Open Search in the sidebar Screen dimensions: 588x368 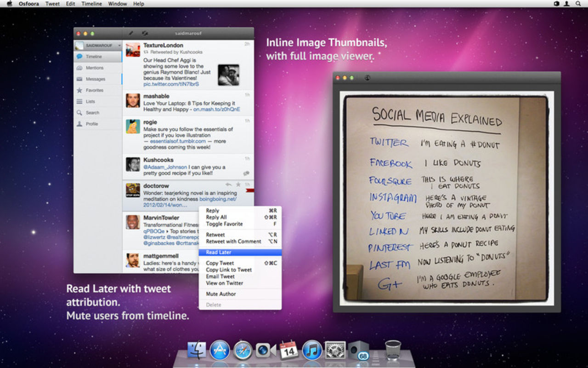coord(92,113)
